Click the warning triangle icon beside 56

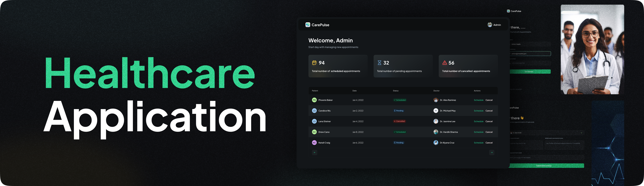pyautogui.click(x=445, y=63)
